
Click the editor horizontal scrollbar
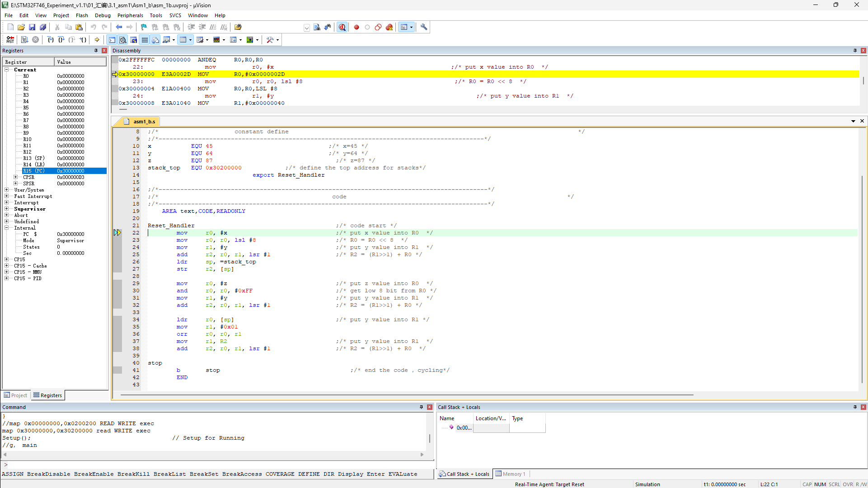pyautogui.click(x=407, y=395)
